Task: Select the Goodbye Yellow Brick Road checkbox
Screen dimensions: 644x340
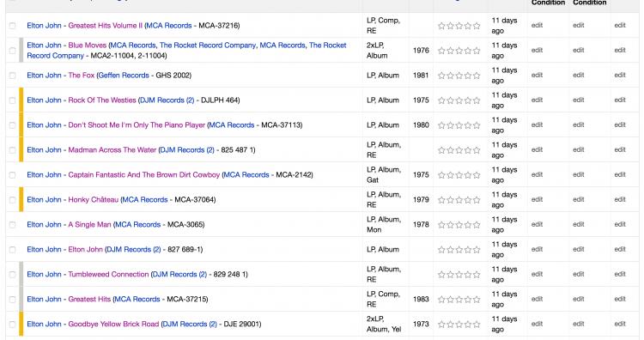Action: pos(12,325)
